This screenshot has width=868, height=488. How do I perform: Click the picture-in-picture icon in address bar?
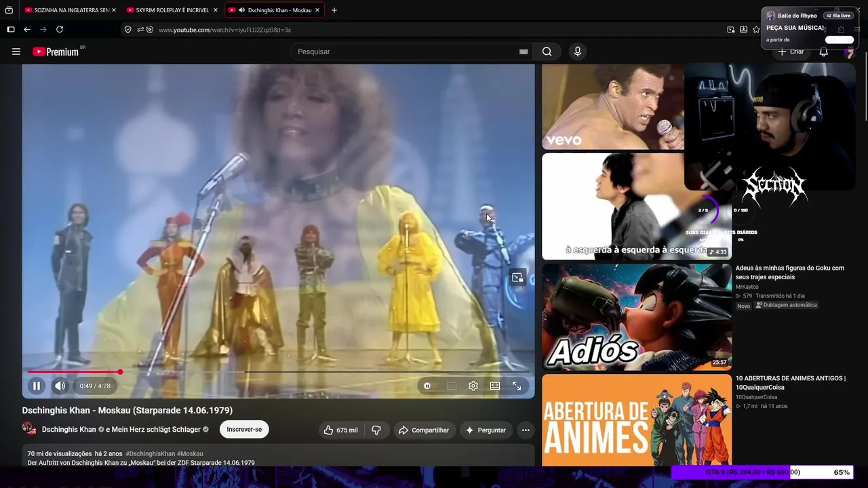point(730,30)
